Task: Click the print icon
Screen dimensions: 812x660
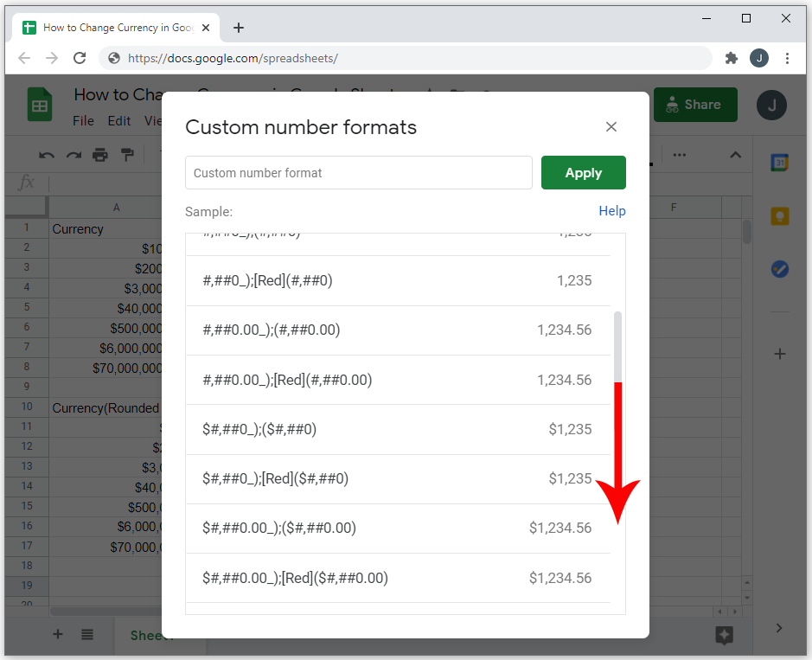Action: coord(100,155)
